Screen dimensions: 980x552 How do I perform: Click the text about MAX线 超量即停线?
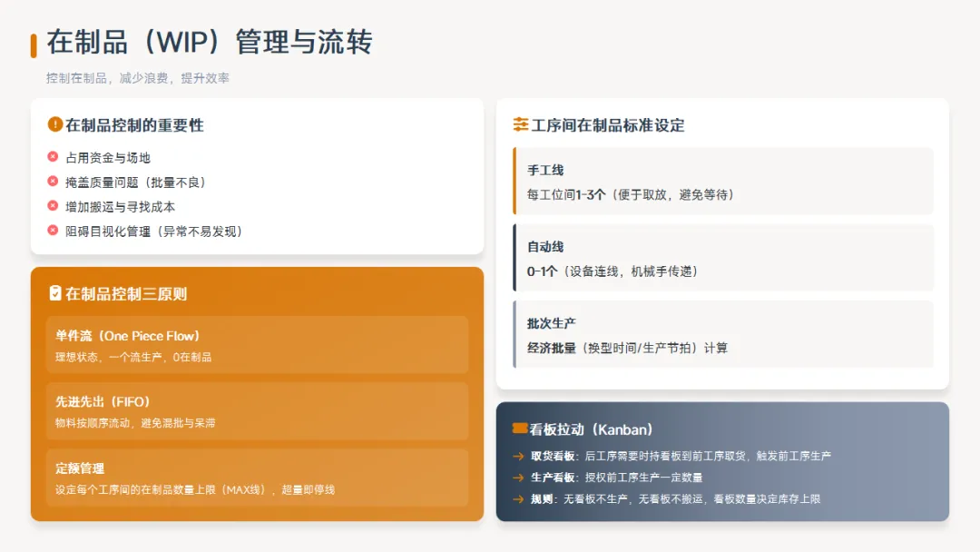[x=195, y=489]
